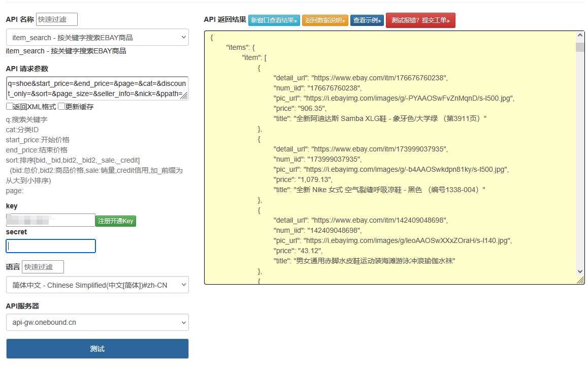This screenshot has height=368, width=588.
Task: Click the result pane scrollbar thumb
Action: 580,47
